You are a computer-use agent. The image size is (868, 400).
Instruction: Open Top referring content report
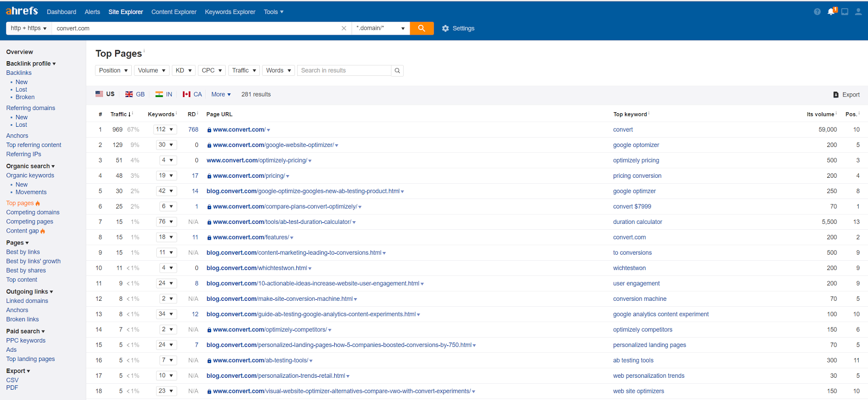[x=34, y=145]
